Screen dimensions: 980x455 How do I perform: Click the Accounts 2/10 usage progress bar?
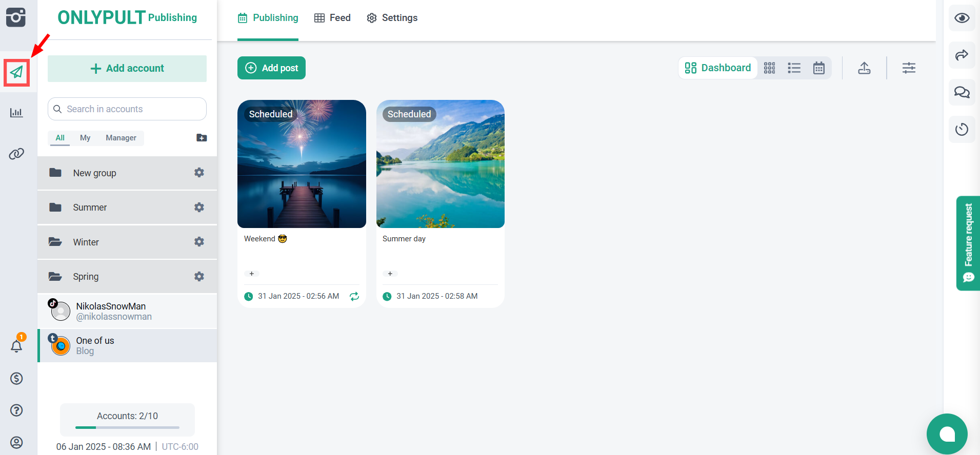127,427
